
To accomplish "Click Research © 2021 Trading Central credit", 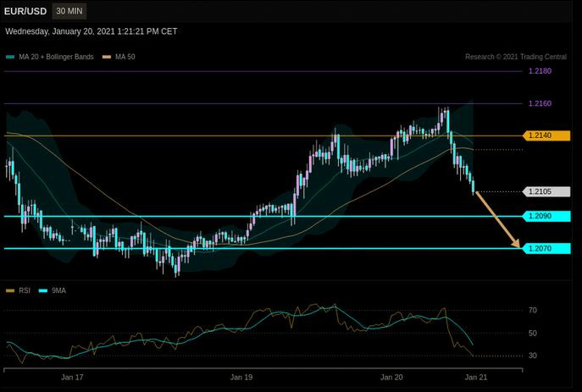I will [516, 57].
